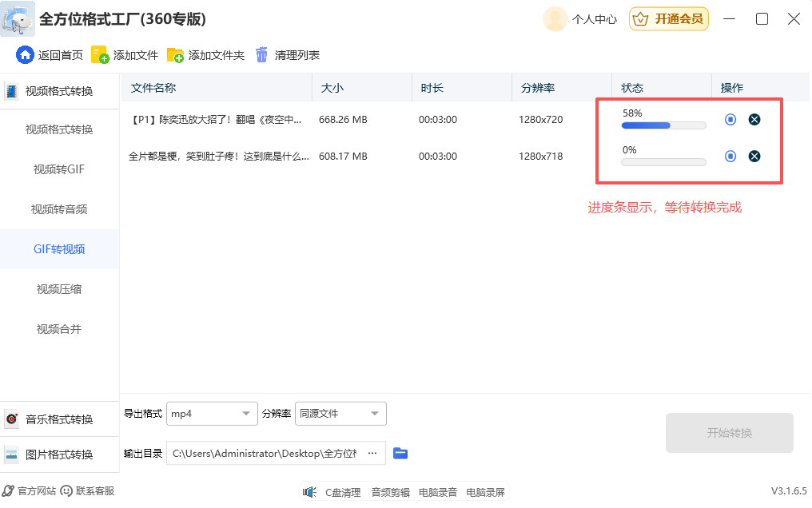Open the 分辨率 同源文件 dropdown
812x508 pixels.
340,414
